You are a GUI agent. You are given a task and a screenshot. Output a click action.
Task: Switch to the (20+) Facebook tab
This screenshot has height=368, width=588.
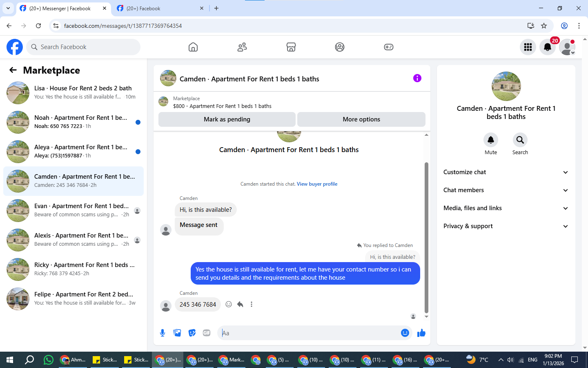[x=160, y=8]
